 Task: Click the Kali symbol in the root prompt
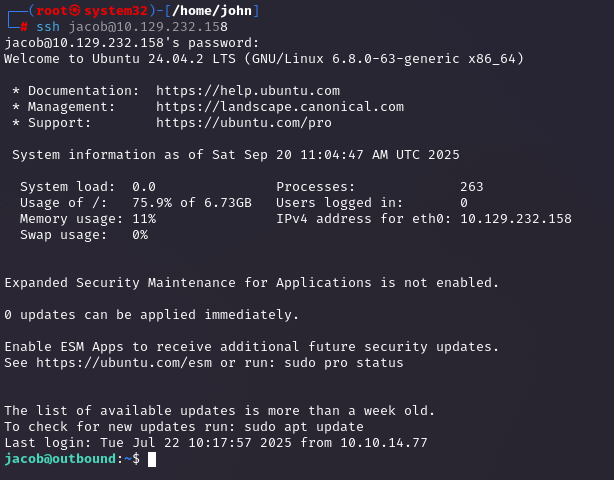(76, 11)
